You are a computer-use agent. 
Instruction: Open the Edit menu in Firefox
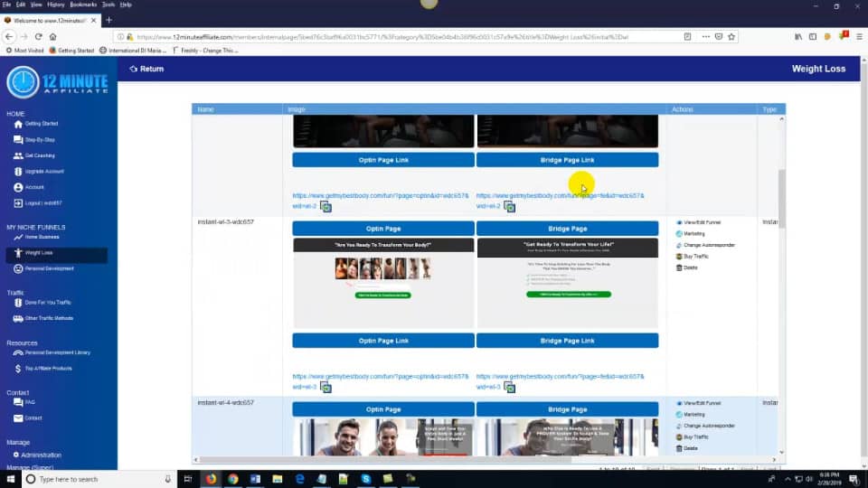pyautogui.click(x=21, y=5)
